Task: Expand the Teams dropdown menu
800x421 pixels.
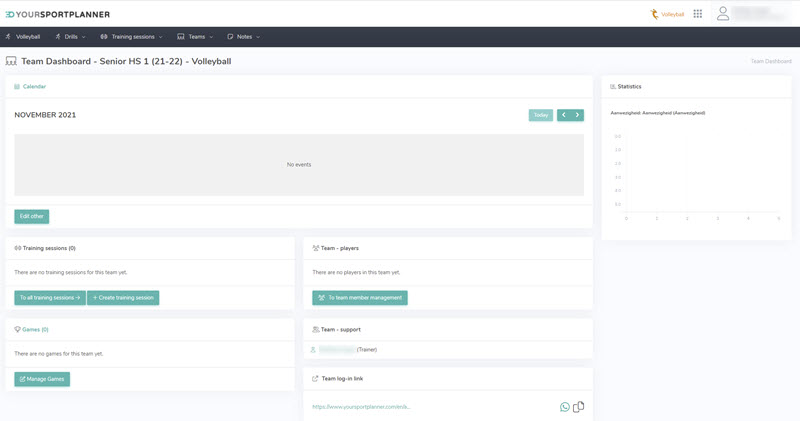Action: click(x=196, y=37)
